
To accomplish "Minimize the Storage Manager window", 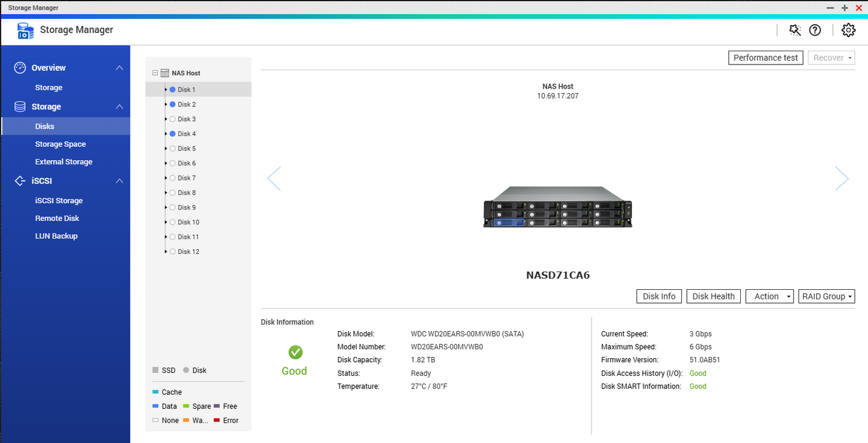I will [x=830, y=8].
